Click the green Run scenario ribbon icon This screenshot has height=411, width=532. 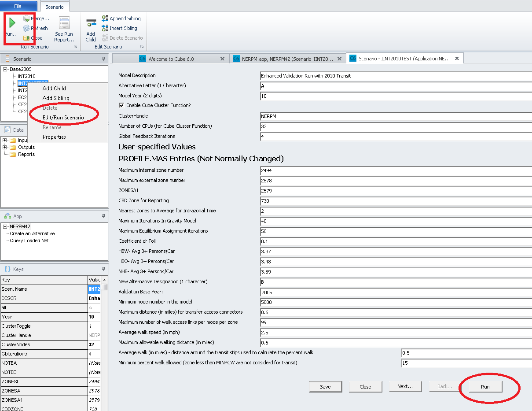[x=12, y=23]
